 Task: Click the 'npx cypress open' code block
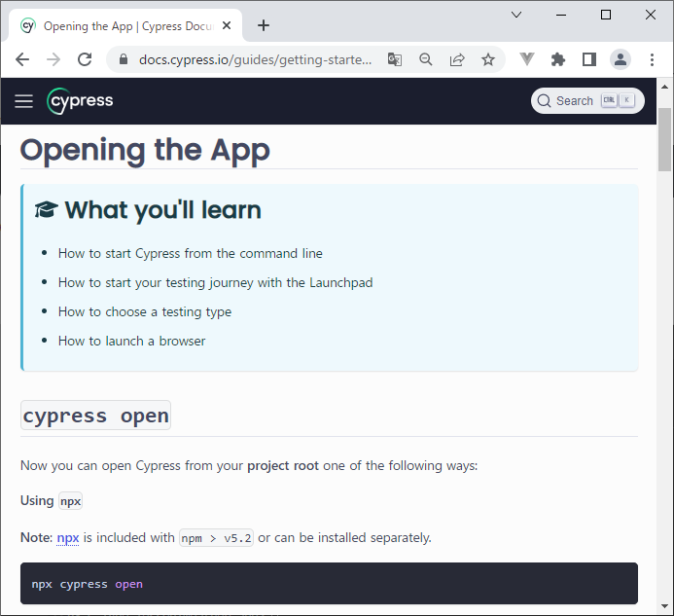point(329,583)
